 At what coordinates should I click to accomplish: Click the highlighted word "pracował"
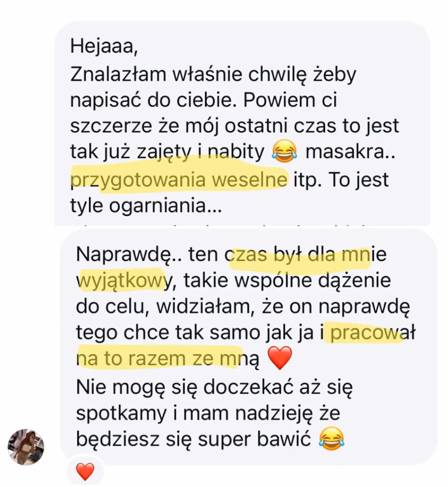tap(373, 333)
